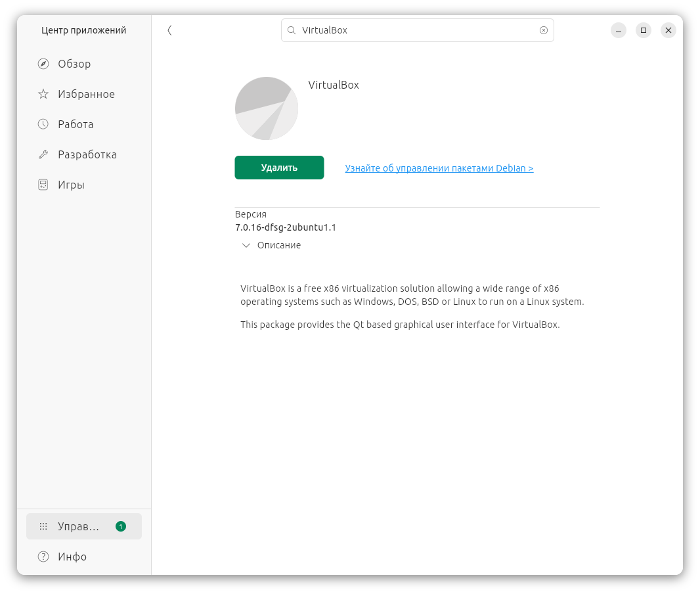The height and width of the screenshot is (594, 700).
Task: Maximize the app center window
Action: (x=644, y=30)
